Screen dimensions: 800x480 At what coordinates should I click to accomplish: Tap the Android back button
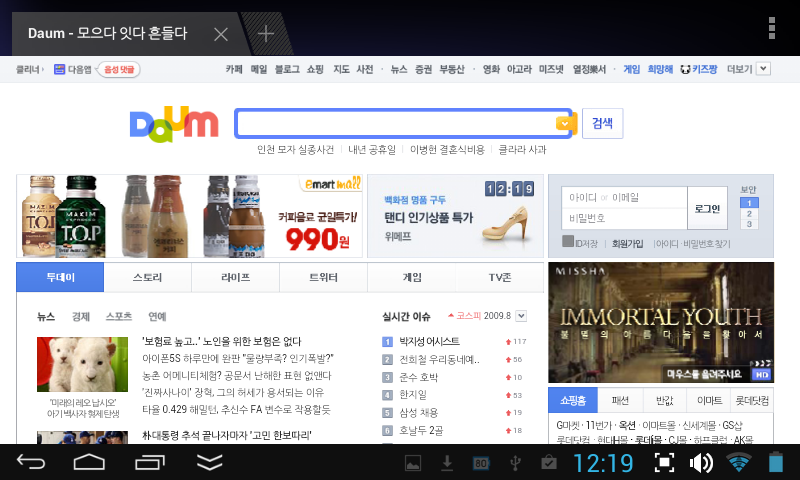[x=31, y=462]
